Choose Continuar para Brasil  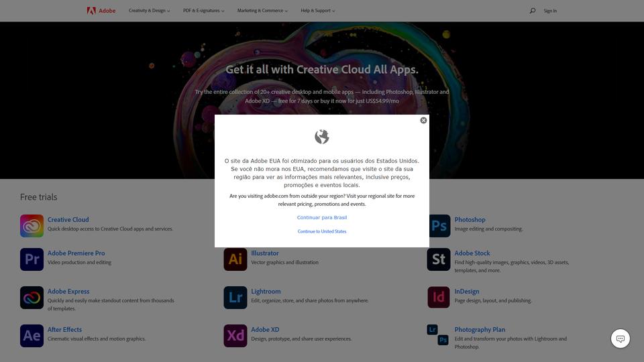(322, 217)
